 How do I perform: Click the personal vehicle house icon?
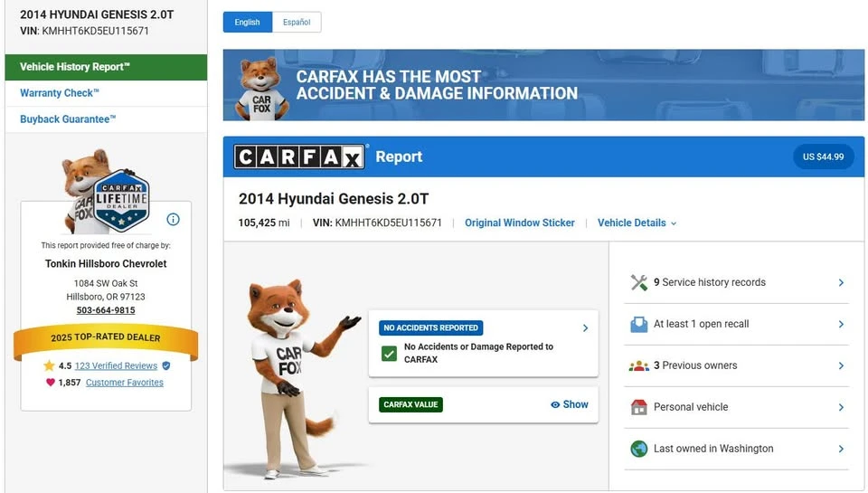tap(639, 407)
